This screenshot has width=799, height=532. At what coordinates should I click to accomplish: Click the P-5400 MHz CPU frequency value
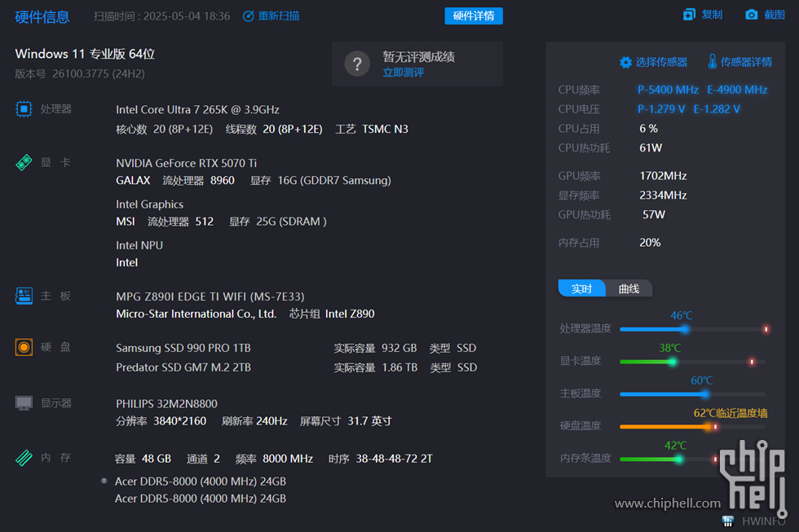tap(668, 90)
